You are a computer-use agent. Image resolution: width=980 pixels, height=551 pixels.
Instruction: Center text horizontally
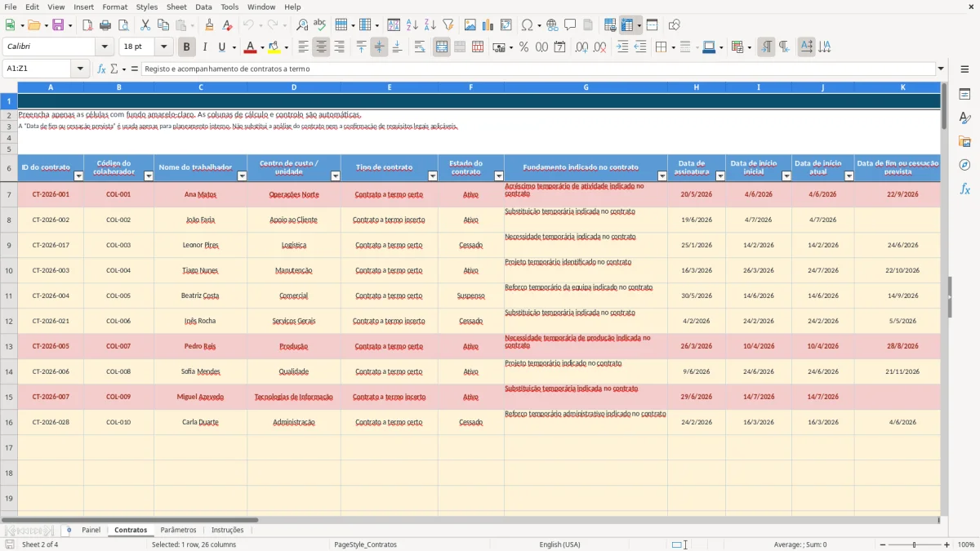[x=321, y=47]
